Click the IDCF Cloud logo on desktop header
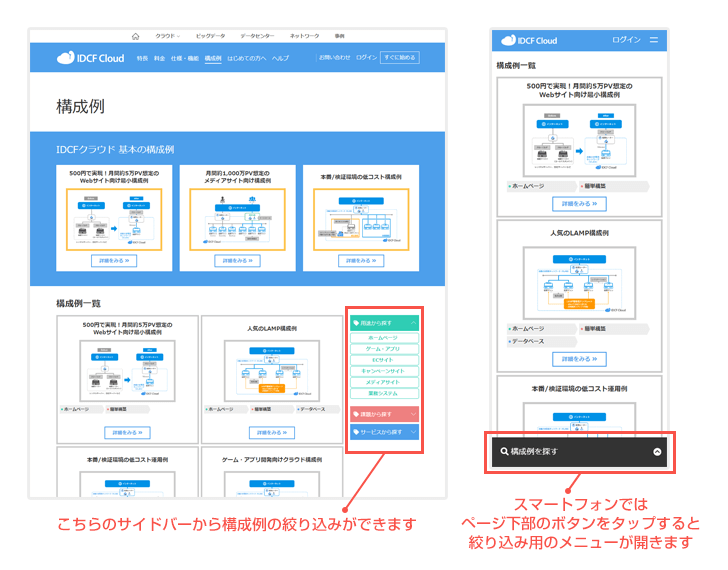728x570 pixels. pyautogui.click(x=91, y=58)
